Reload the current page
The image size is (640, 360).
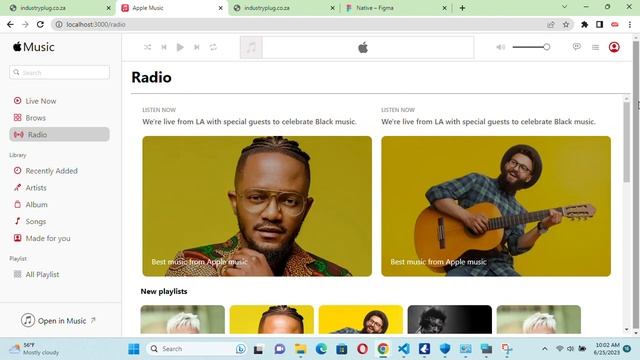[x=40, y=24]
